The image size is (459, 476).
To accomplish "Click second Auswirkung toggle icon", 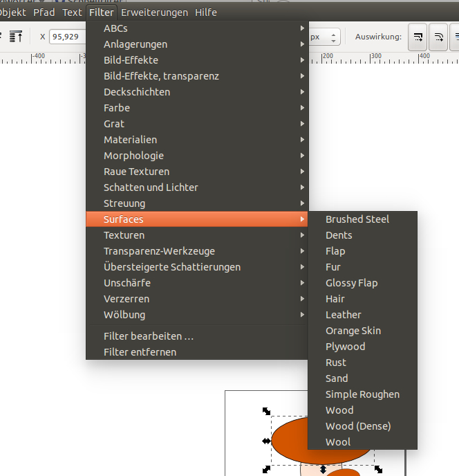I will coord(438,37).
